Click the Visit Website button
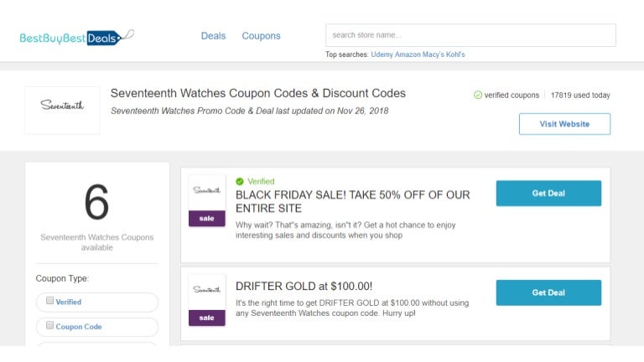This screenshot has height=362, width=644. pos(564,124)
